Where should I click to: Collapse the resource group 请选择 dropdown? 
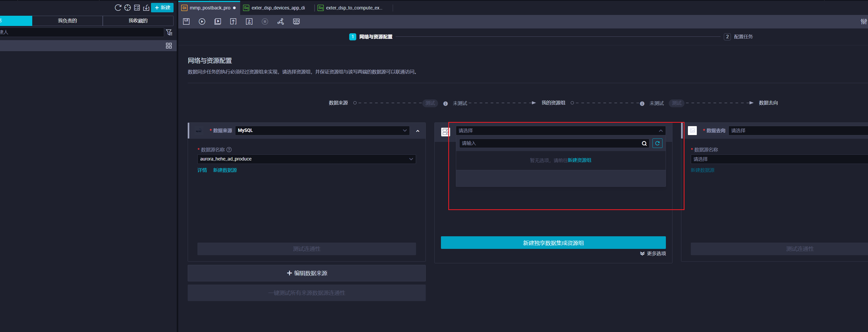[x=560, y=131]
